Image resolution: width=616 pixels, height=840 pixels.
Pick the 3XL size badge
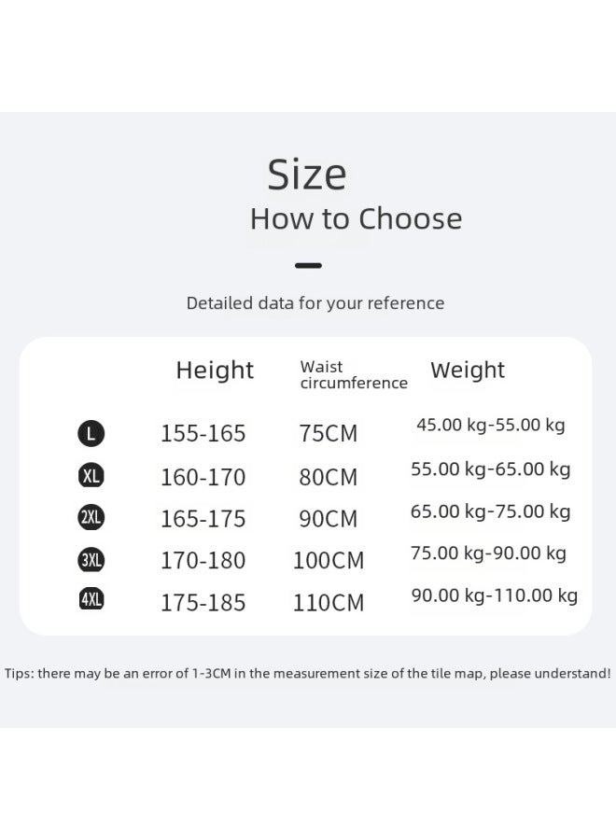coord(91,560)
